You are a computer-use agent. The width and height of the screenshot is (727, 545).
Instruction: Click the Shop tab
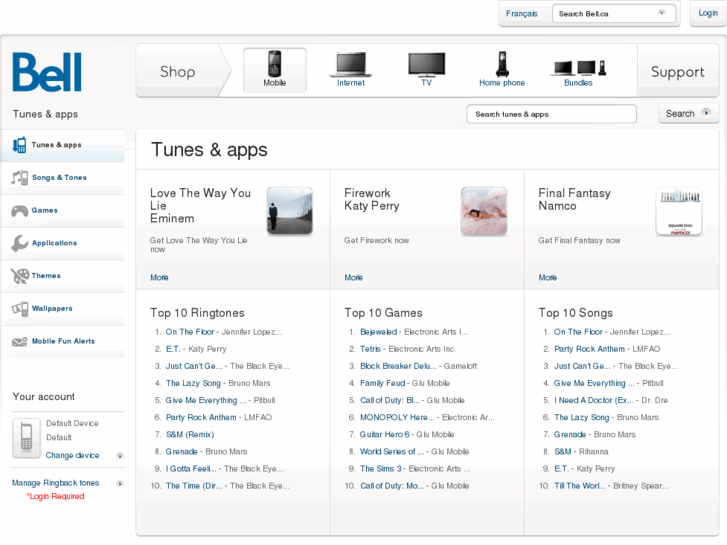(178, 72)
